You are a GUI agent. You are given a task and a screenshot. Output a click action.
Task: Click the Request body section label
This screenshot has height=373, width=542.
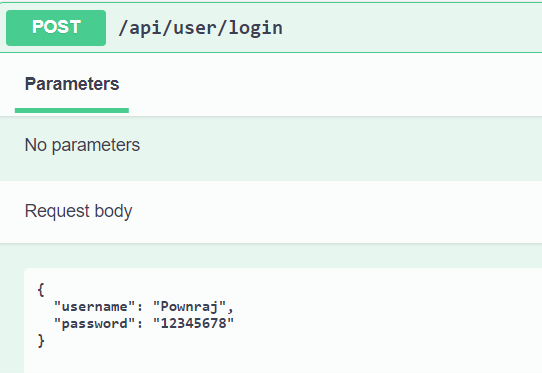coord(78,211)
